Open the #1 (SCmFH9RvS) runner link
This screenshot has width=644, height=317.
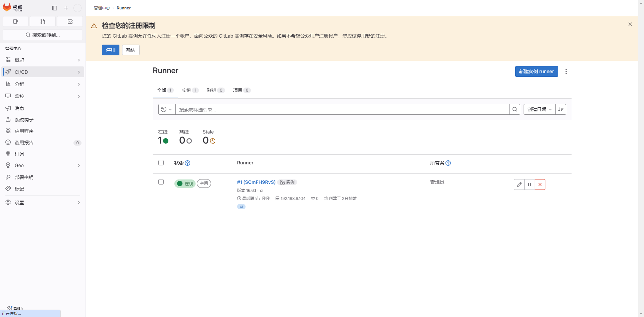point(256,182)
